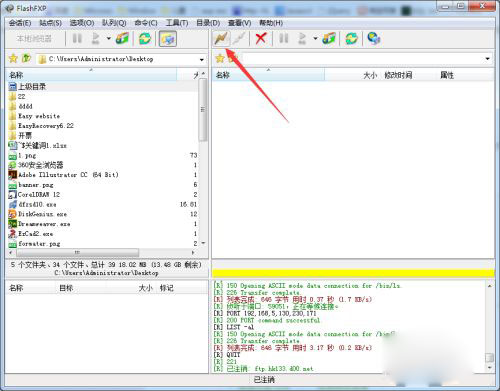The image size is (500, 391).
Task: Toggle the highlighted remote browser view button
Action: click(168, 39)
